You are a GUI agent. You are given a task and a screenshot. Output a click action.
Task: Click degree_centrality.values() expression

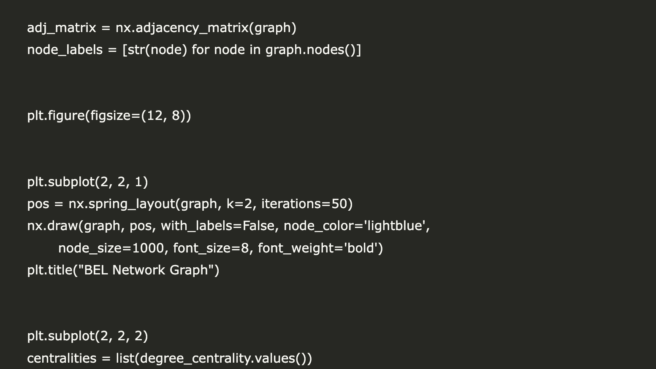click(x=224, y=359)
